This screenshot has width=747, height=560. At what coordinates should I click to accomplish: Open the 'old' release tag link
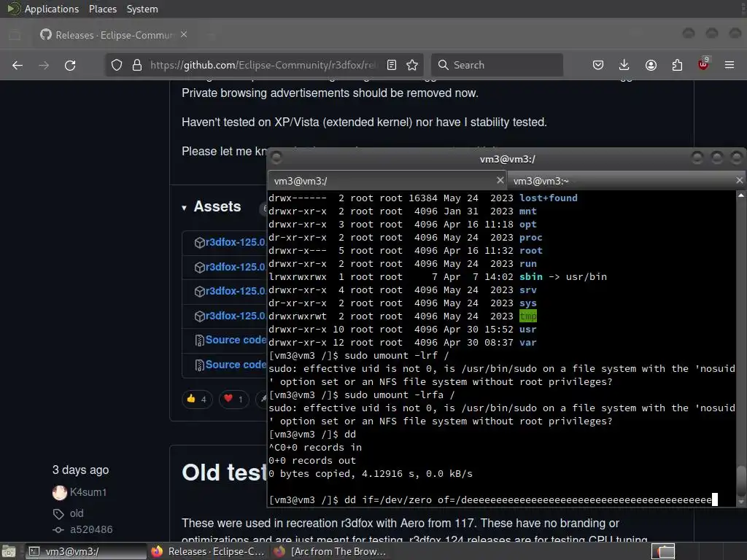tap(77, 514)
